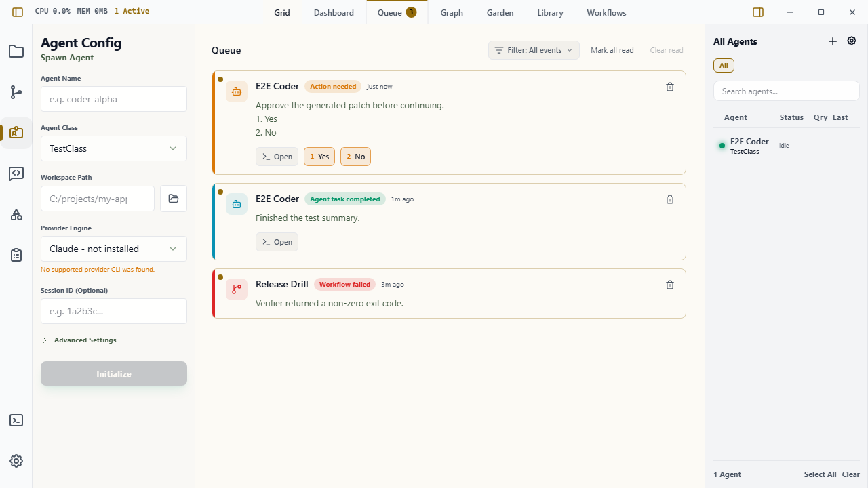This screenshot has height=488, width=868.
Task: Select the agent config sidebar icon
Action: click(16, 132)
